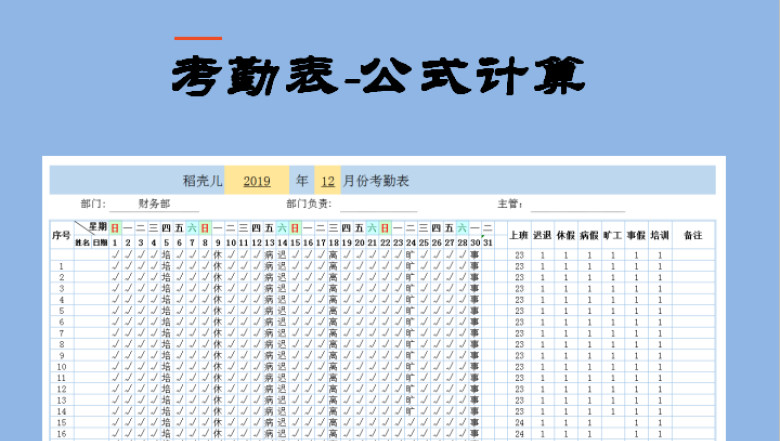Click date header cell 31
780x441 pixels.
(x=488, y=243)
